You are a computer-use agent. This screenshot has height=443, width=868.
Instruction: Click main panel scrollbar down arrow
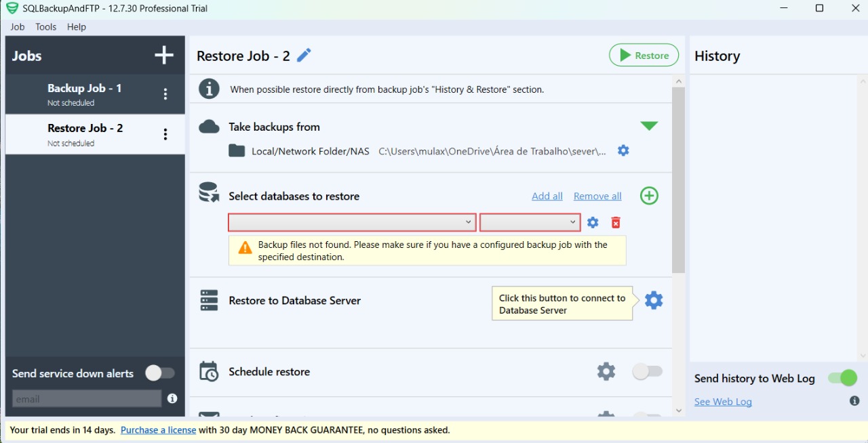[x=679, y=410]
